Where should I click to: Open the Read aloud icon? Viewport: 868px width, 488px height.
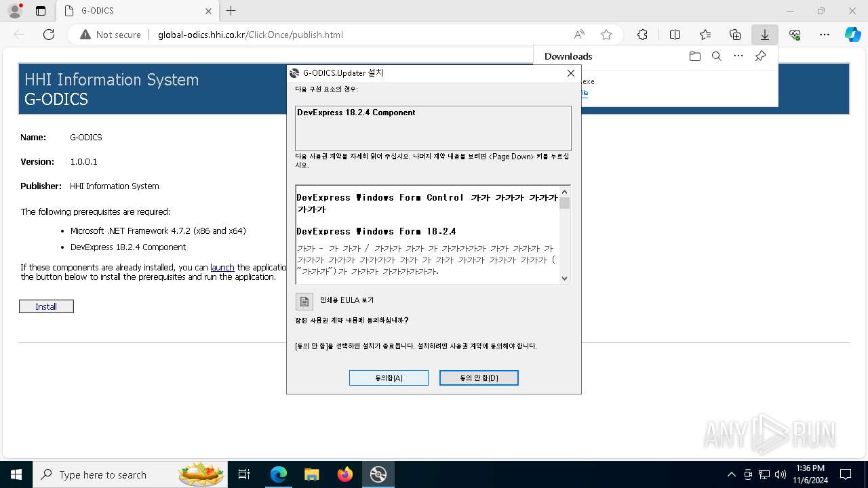coord(579,35)
